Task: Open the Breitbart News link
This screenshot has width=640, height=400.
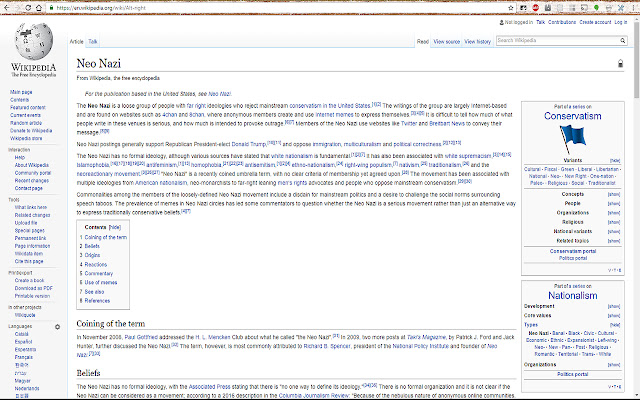Action: pyautogui.click(x=447, y=124)
